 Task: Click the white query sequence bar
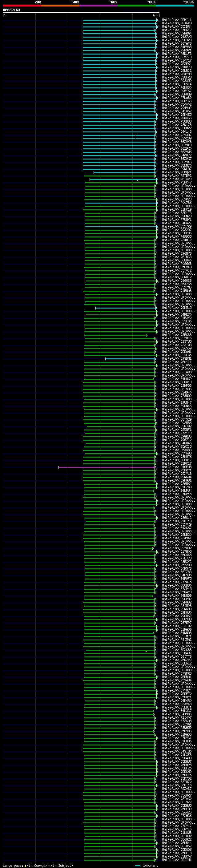pos(81,13)
